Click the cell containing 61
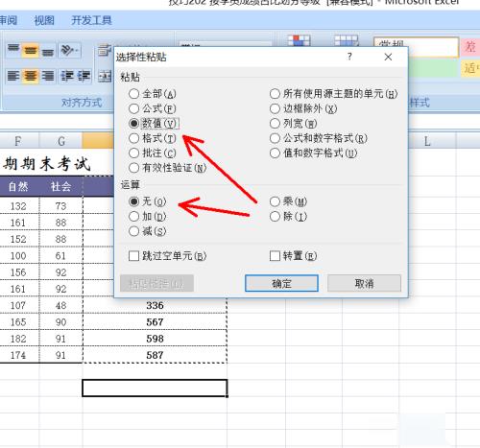This screenshot has height=448, width=480. click(60, 256)
